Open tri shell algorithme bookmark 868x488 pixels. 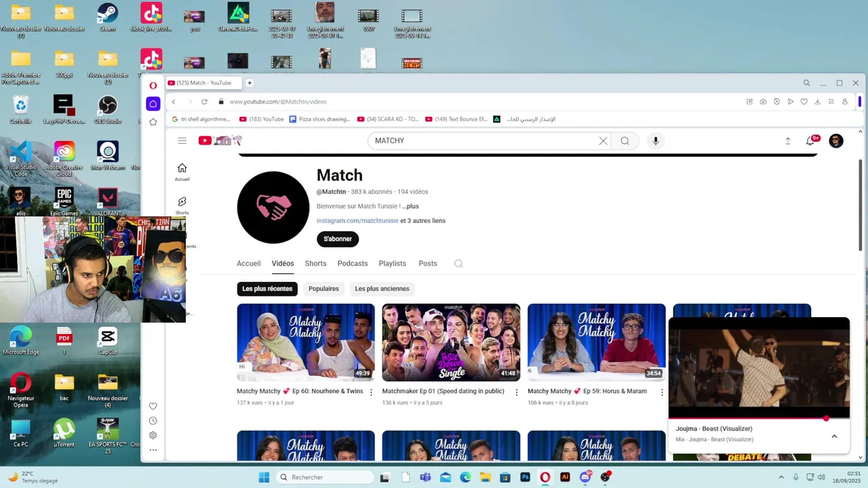point(201,119)
